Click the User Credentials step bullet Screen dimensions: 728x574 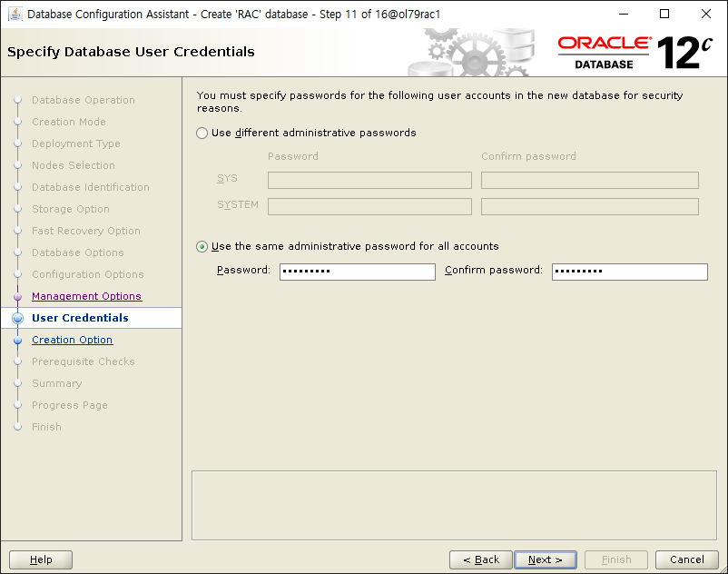click(17, 318)
